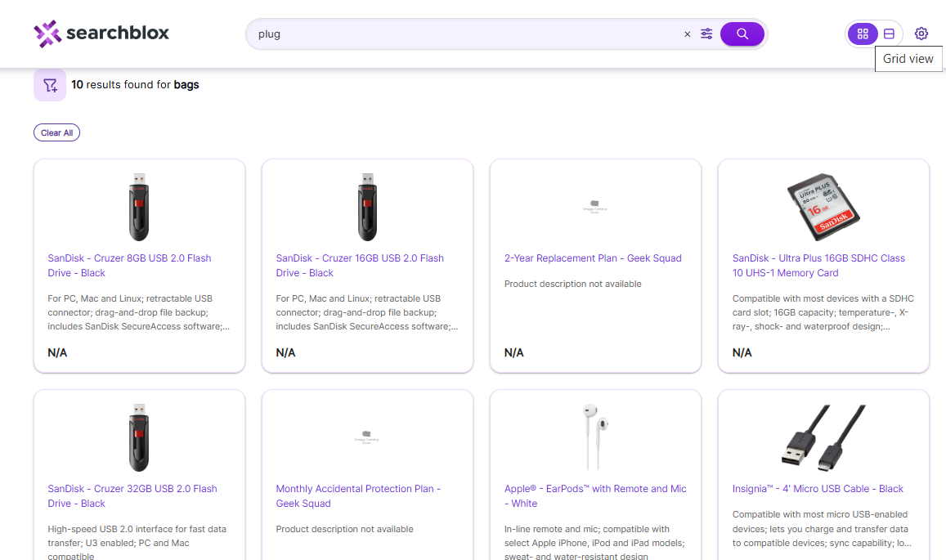Click N/A price on Ultra Plus SDHC card
Image resolution: width=946 pixels, height=560 pixels.
742,353
